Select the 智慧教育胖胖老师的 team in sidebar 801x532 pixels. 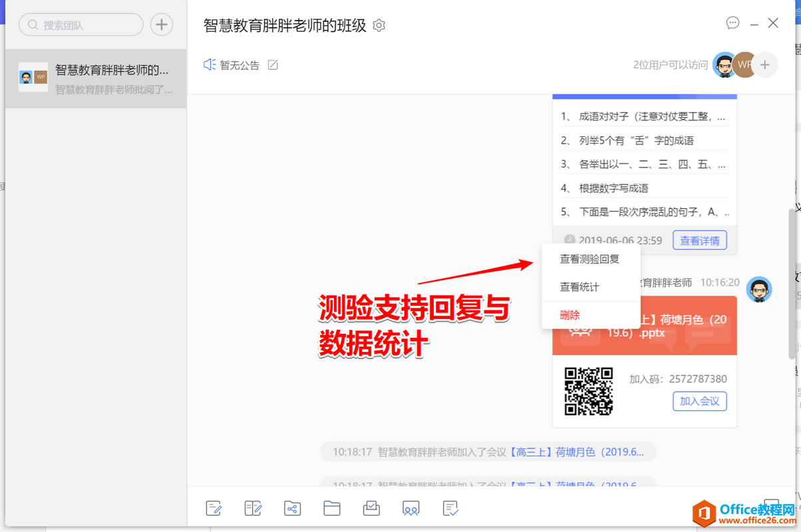click(x=96, y=78)
